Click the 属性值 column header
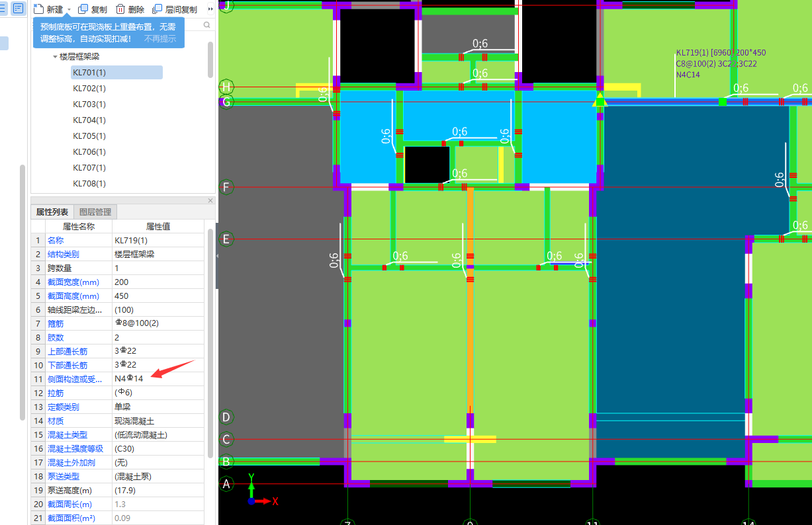This screenshot has height=525, width=812. (x=158, y=226)
